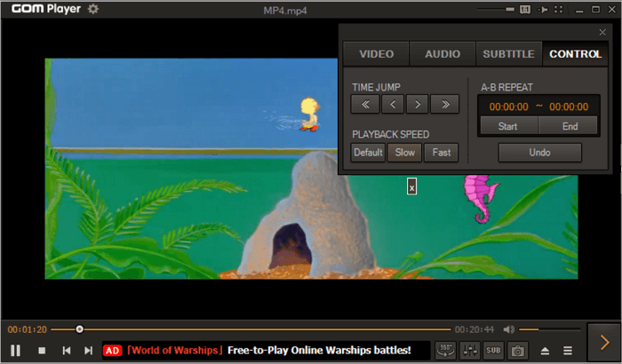This screenshot has height=364, width=622.
Task: Click the playback seek bar
Action: click(x=267, y=329)
